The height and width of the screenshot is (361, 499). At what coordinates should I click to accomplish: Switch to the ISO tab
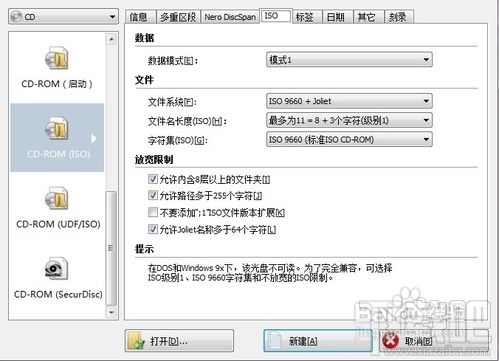[x=276, y=16]
